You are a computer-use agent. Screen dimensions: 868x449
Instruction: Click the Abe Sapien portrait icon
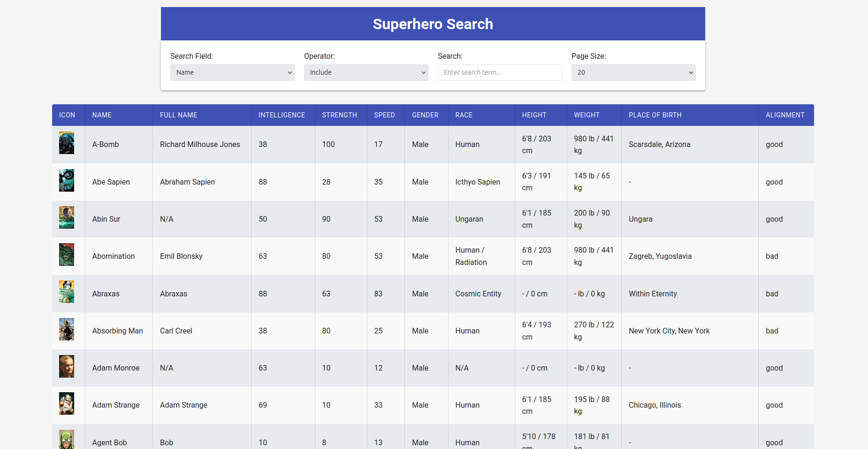[x=67, y=180]
